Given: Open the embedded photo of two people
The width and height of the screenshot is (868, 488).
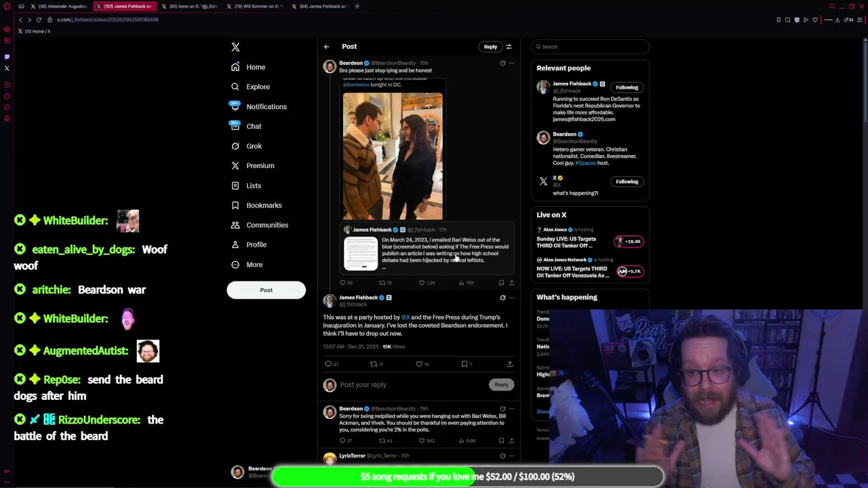Looking at the screenshot, I should coord(393,156).
